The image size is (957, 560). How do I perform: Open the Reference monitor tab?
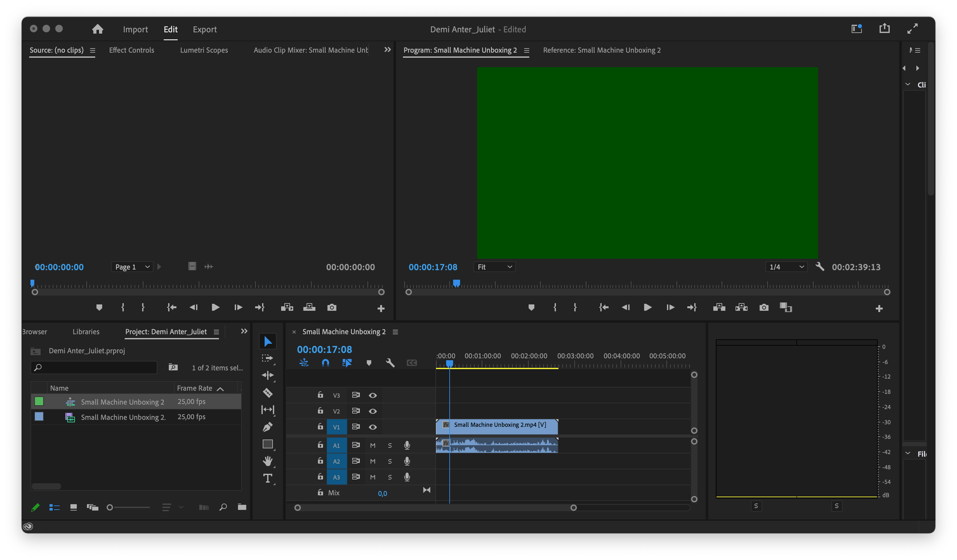[602, 50]
